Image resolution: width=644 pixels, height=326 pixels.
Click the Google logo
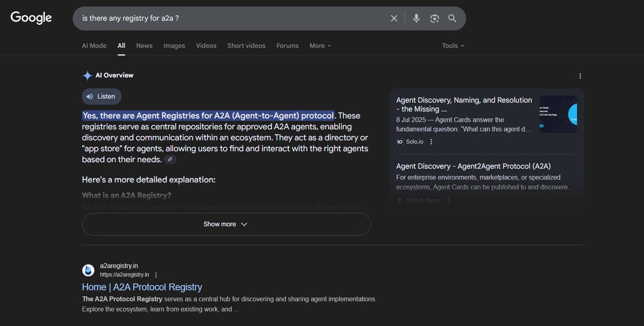tap(31, 18)
